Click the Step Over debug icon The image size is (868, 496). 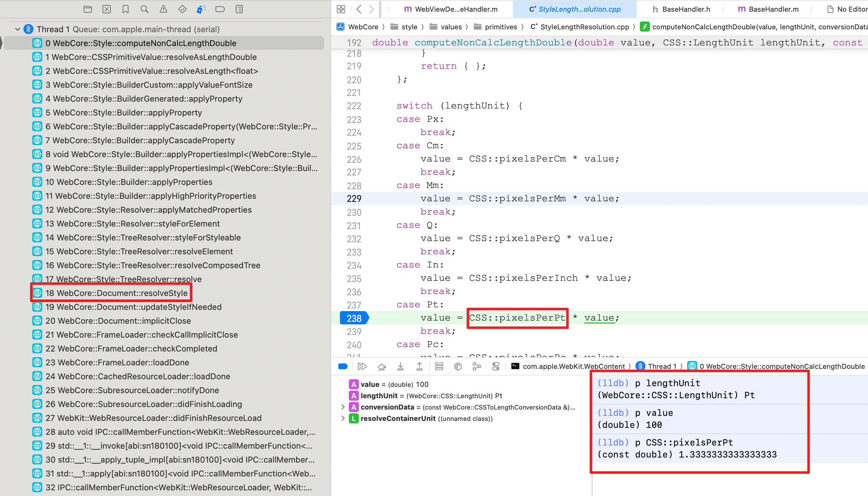(381, 366)
